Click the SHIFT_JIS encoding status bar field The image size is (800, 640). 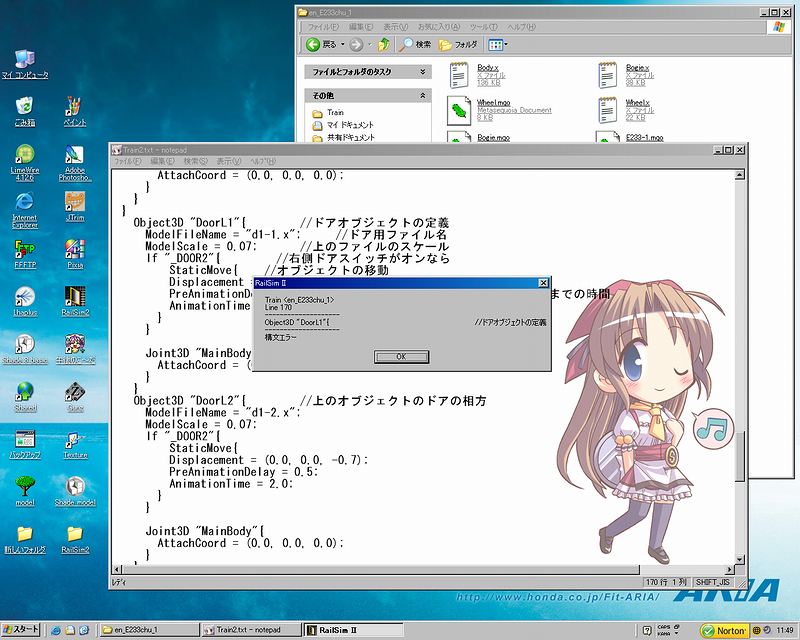713,582
